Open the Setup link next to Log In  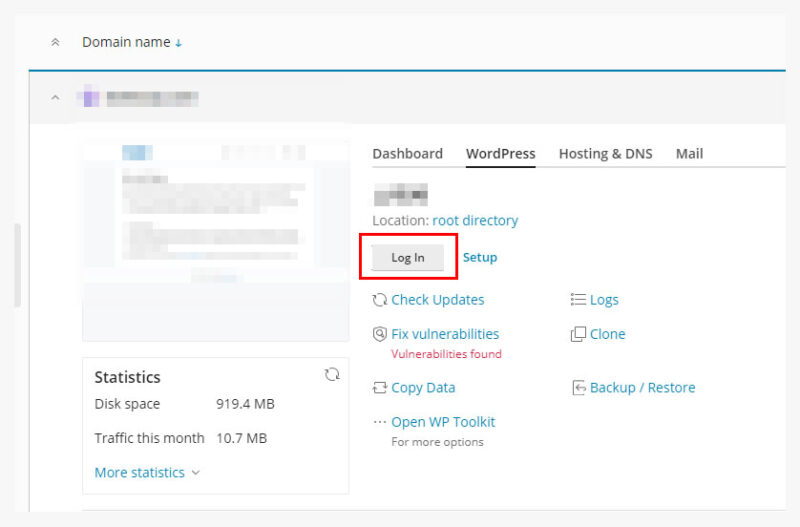click(x=480, y=257)
